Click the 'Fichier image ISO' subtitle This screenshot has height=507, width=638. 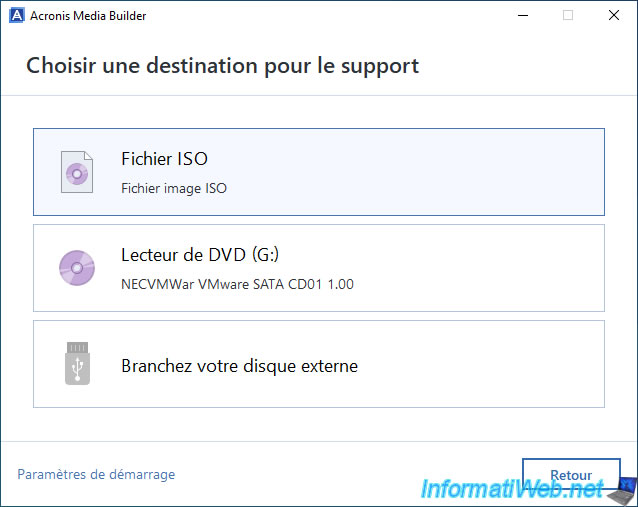click(x=174, y=188)
